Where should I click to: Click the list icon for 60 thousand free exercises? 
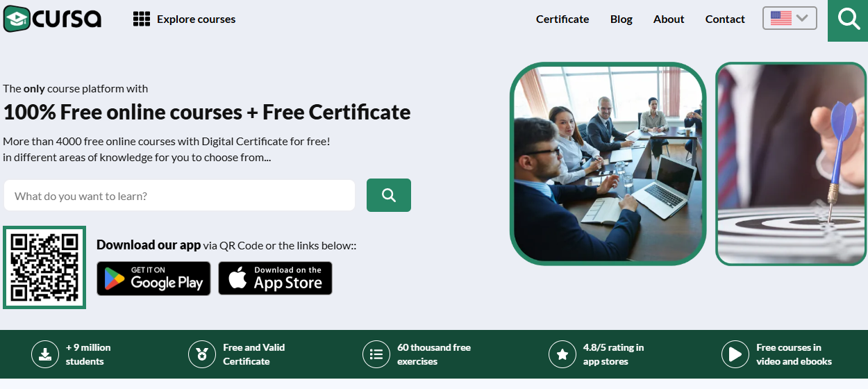tap(376, 354)
